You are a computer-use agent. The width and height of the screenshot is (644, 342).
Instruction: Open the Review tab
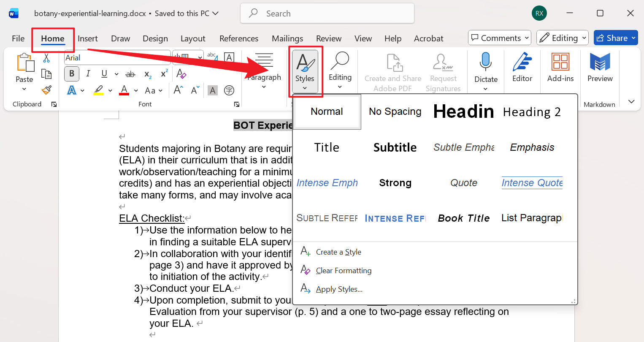[x=329, y=38]
